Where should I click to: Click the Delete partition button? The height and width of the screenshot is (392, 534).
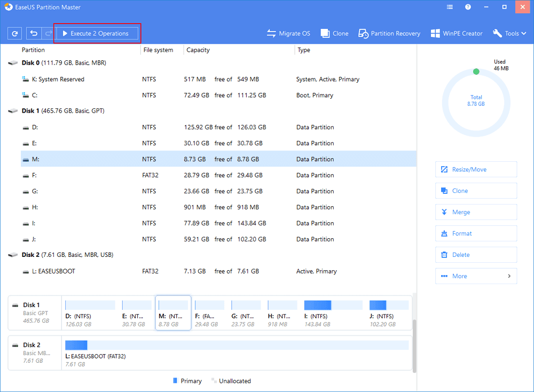(x=476, y=255)
